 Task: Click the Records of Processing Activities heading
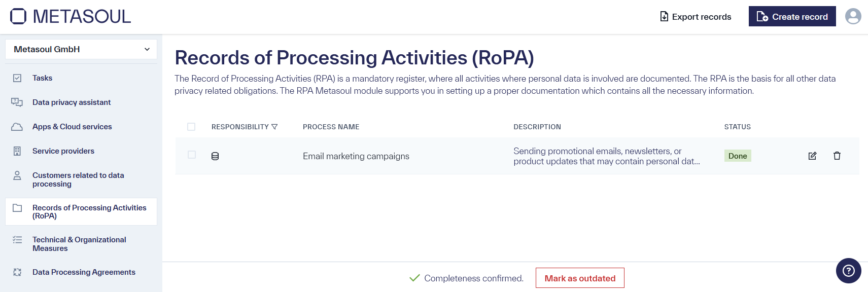coord(354,58)
